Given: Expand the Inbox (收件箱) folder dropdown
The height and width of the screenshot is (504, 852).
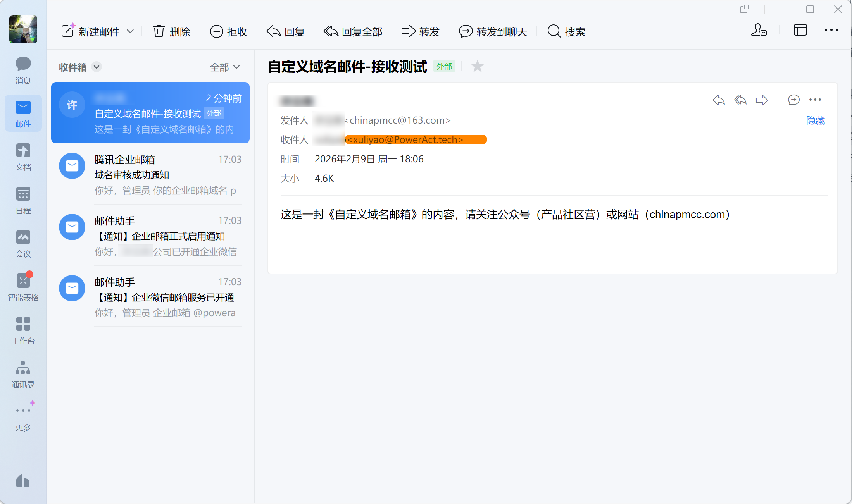Looking at the screenshot, I should 97,67.
